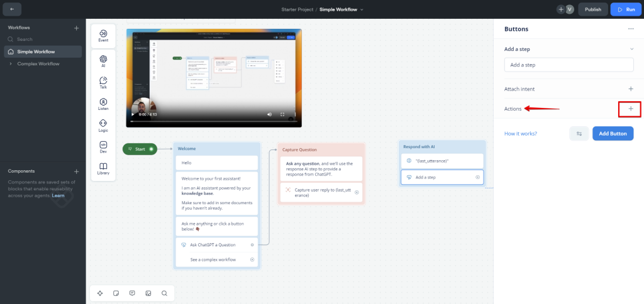
Task: Open the Listen steps icon
Action: click(x=103, y=104)
